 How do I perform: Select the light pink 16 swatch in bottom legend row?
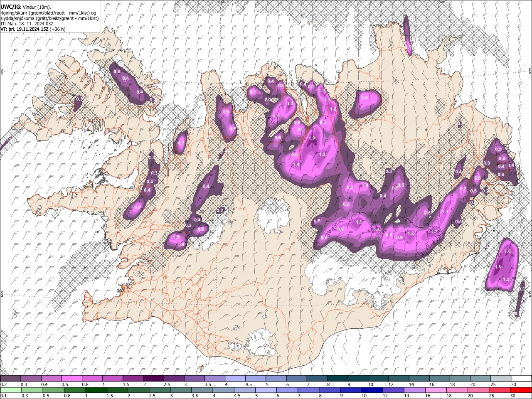pos(436,390)
